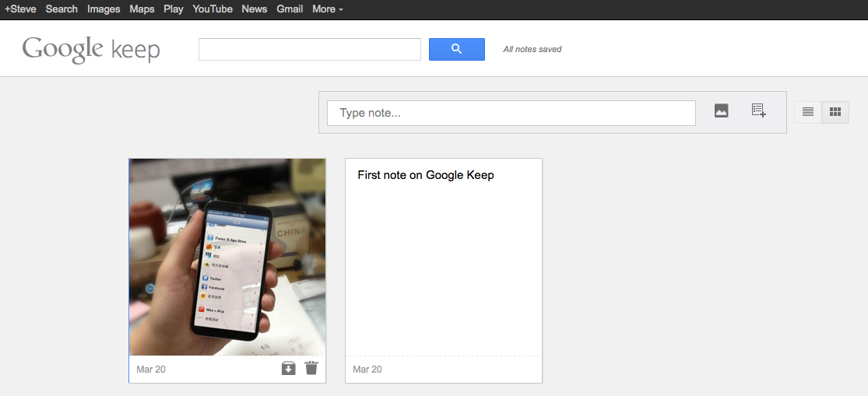Open Maps from the top bar
868x396 pixels.
(142, 9)
